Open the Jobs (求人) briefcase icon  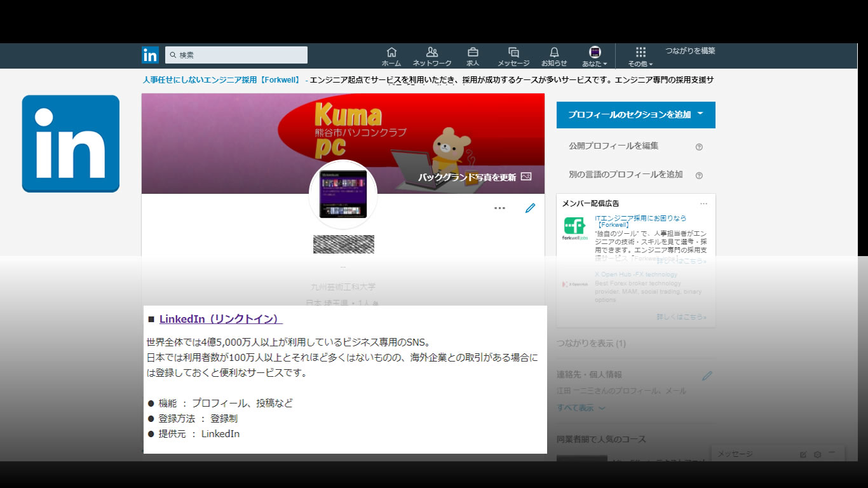point(473,57)
